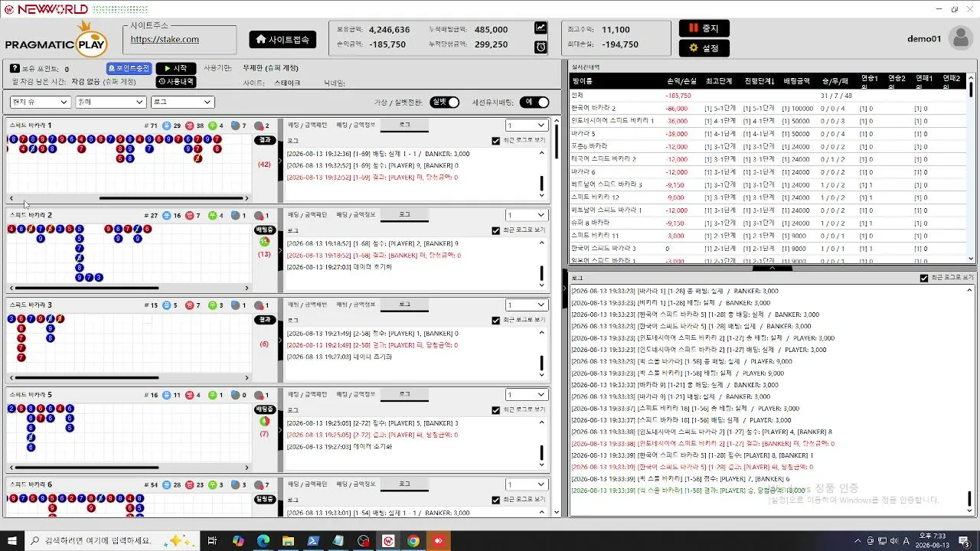Click the 시작 start button

pos(175,69)
